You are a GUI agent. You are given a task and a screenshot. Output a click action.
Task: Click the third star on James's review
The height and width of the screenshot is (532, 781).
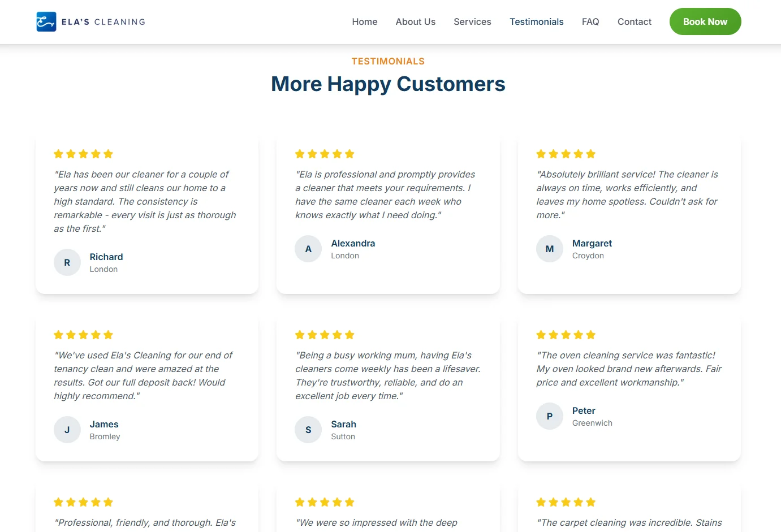click(x=83, y=334)
